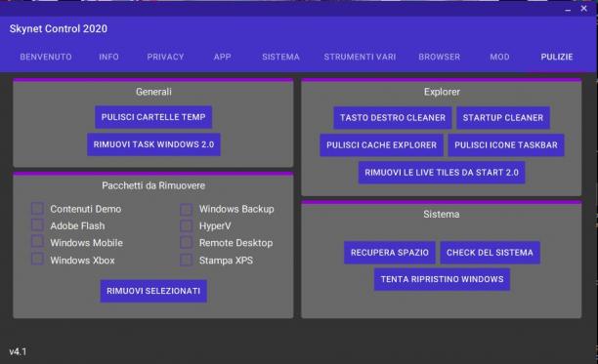Tick the Stampa XPS checkbox
Viewport: 598px width, 364px height.
point(186,260)
